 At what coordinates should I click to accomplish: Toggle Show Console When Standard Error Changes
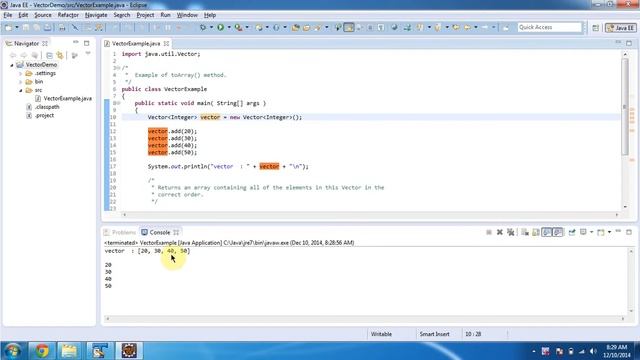pos(558,232)
